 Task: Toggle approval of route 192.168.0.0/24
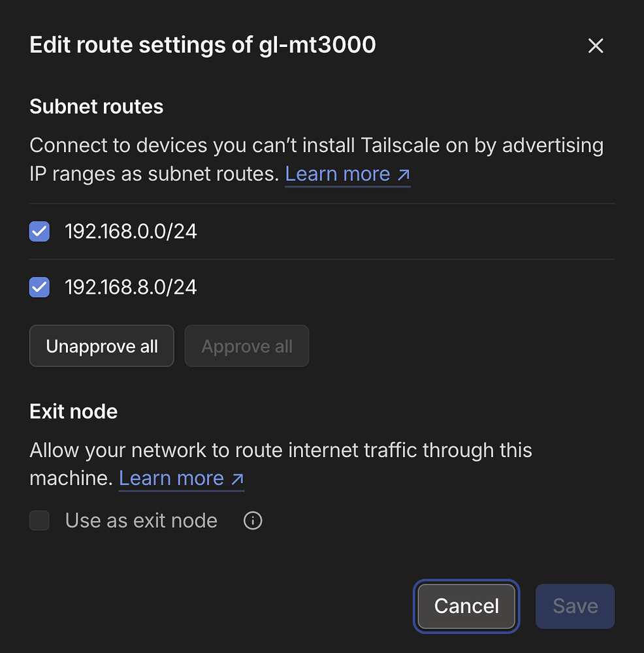pyautogui.click(x=39, y=231)
